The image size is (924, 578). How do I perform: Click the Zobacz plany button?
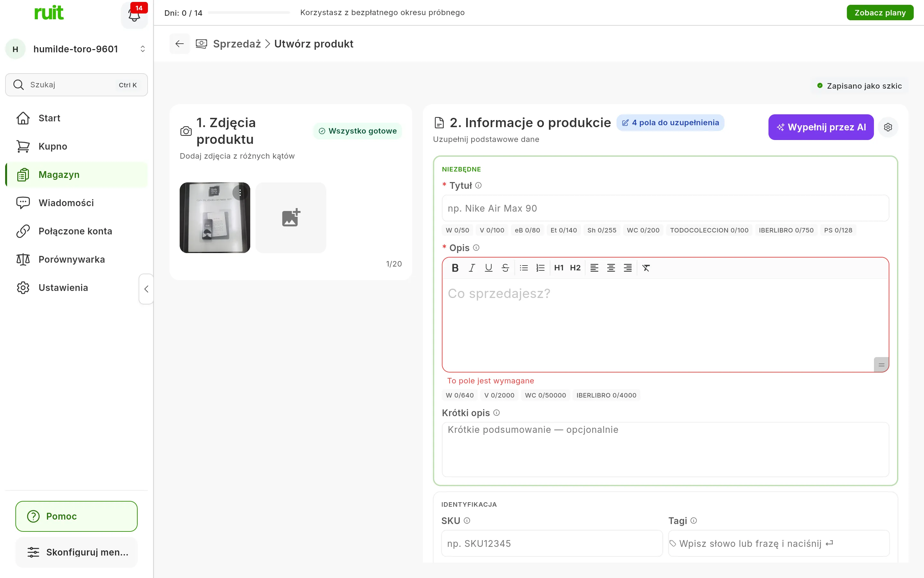880,13
